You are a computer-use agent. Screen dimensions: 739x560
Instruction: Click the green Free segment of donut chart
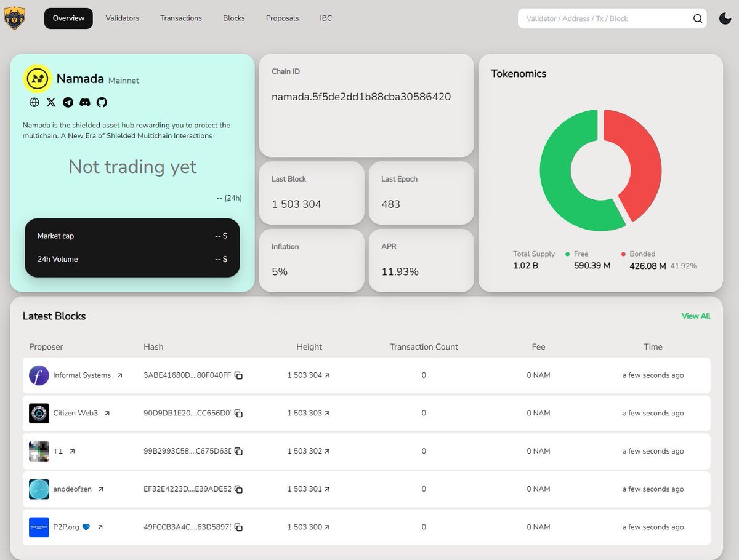point(555,178)
